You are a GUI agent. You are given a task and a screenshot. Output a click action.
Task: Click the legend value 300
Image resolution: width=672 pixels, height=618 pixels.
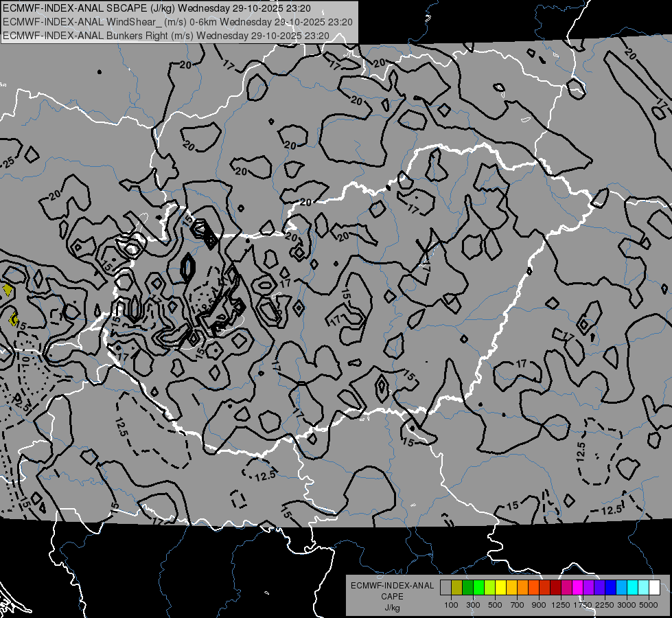click(x=473, y=605)
